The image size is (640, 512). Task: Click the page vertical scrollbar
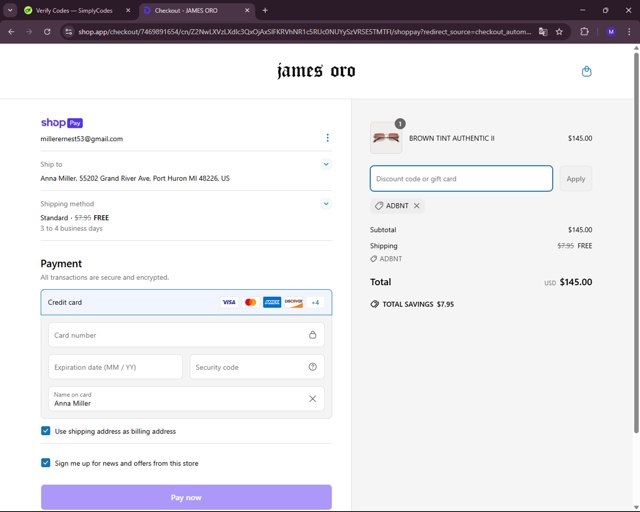point(636,243)
